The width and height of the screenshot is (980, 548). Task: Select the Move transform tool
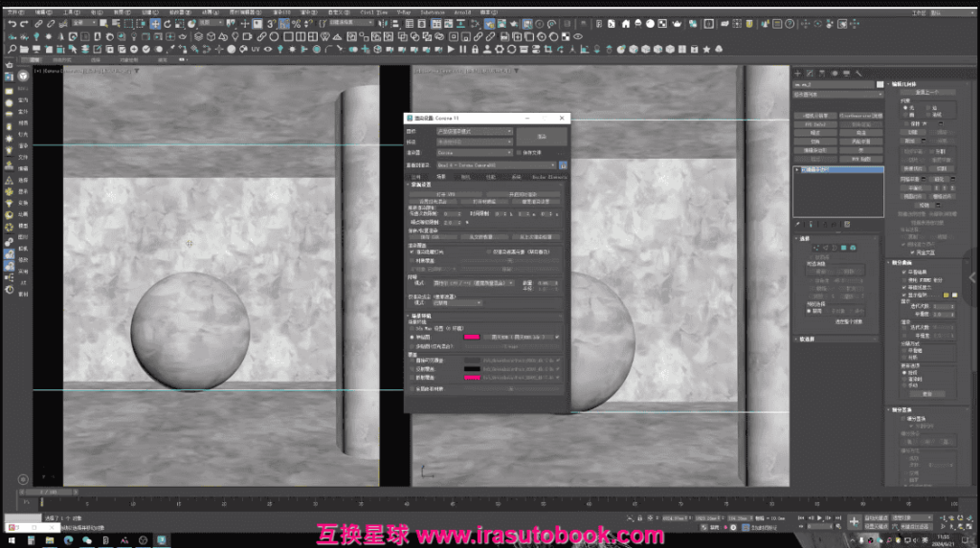(x=156, y=23)
